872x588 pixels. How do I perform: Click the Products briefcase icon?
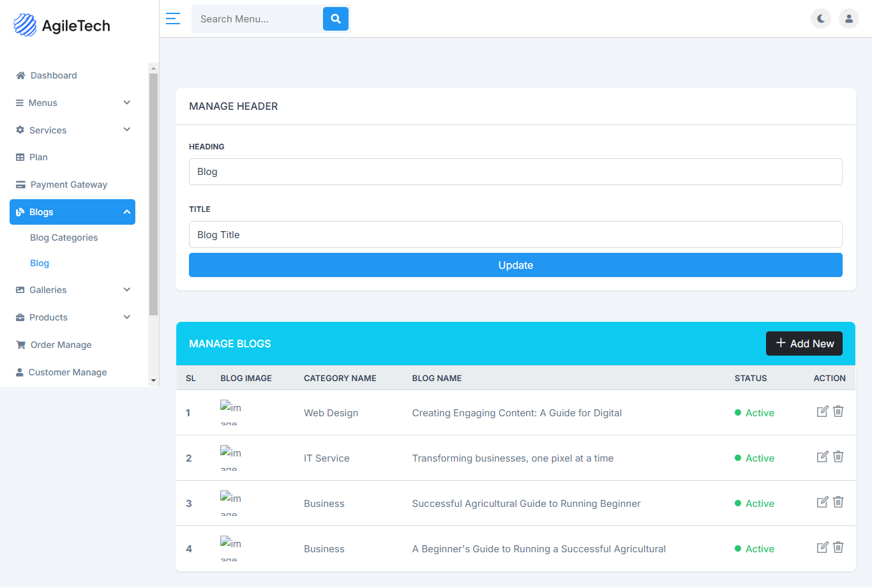click(20, 317)
